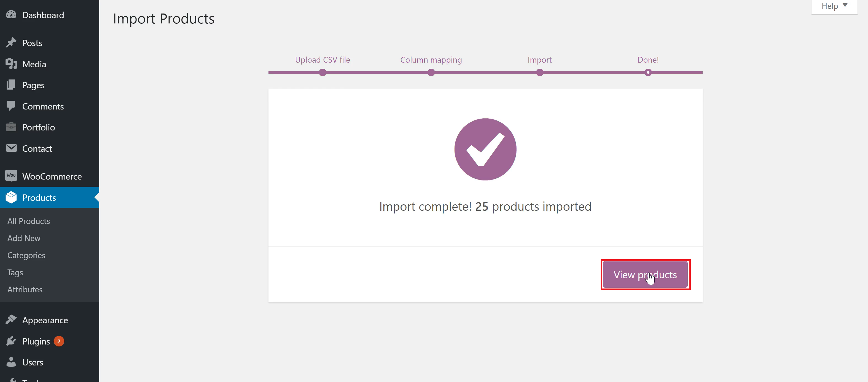Expand the Help dropdown arrow
The height and width of the screenshot is (382, 868).
click(x=845, y=6)
